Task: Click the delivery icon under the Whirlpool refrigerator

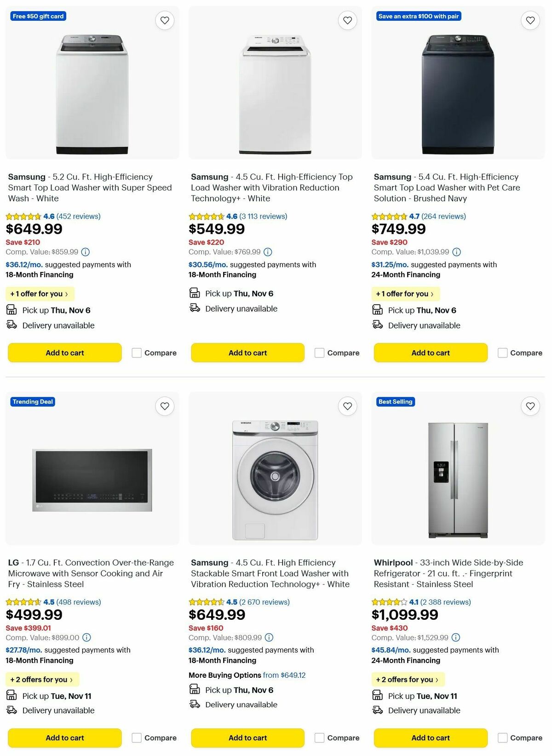Action: pyautogui.click(x=378, y=710)
